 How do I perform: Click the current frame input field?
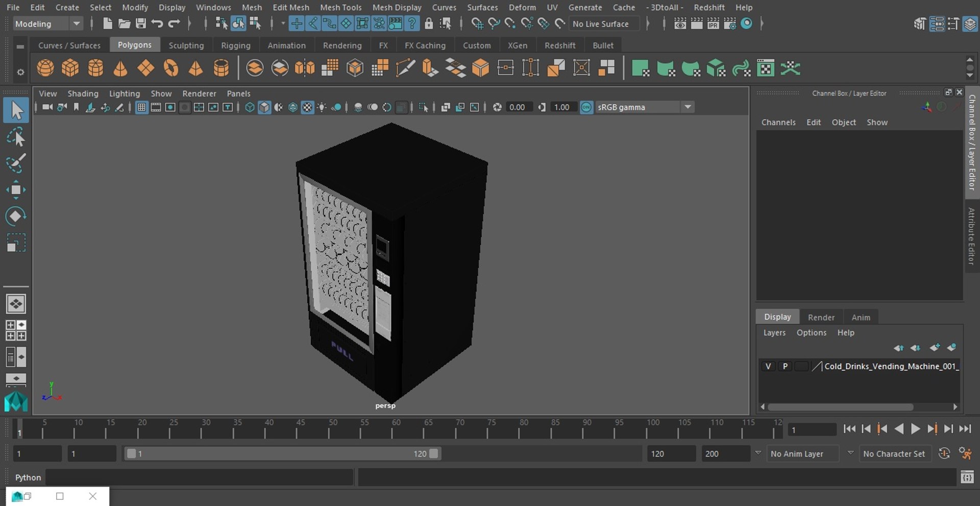812,429
